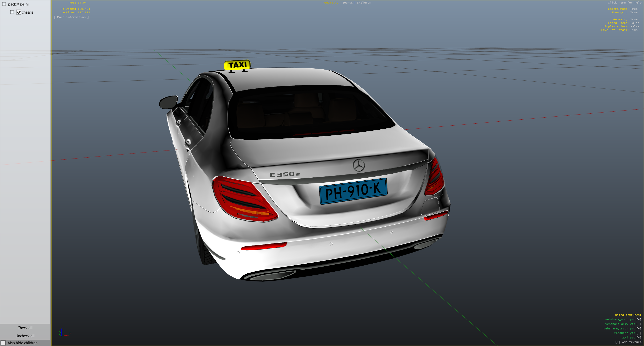Screen dimensions: 644x346
Task: Click the [+] Add texture icon
Action: click(617, 342)
